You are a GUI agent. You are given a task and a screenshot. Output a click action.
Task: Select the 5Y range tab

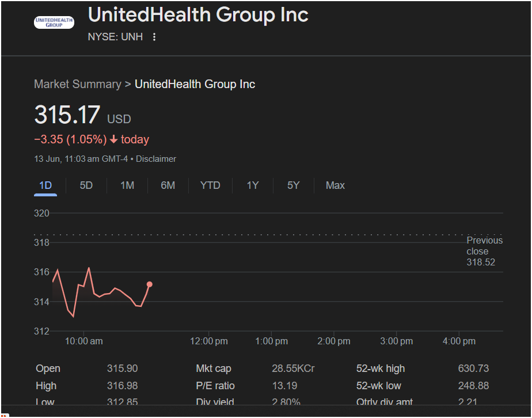pyautogui.click(x=294, y=185)
